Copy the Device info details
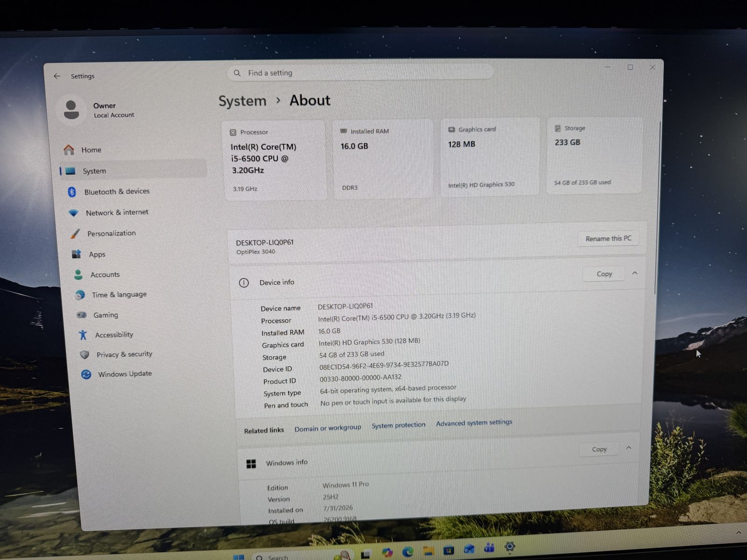Image resolution: width=747 pixels, height=560 pixels. tap(604, 274)
